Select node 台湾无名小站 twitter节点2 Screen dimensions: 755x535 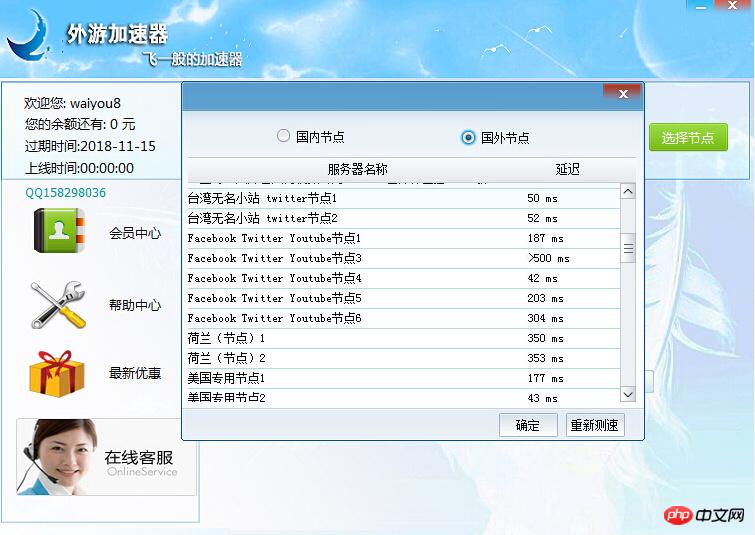(x=404, y=219)
